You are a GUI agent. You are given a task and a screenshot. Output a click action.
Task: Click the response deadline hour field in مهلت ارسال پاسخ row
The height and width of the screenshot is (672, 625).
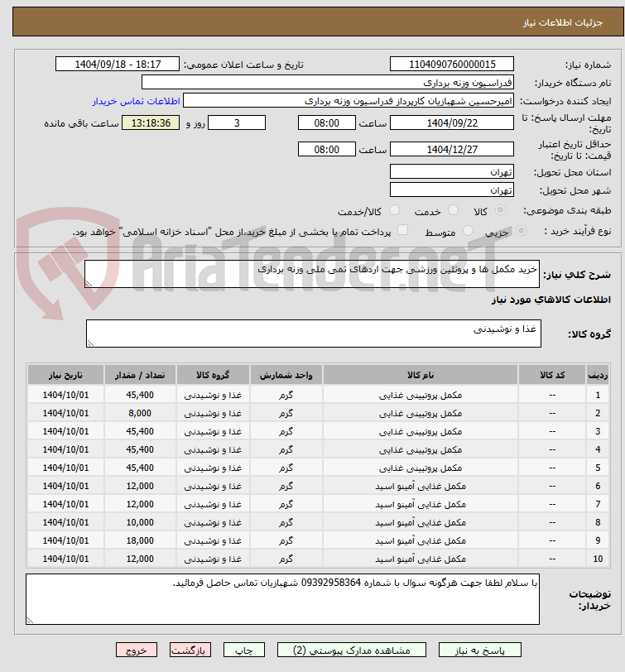click(327, 123)
